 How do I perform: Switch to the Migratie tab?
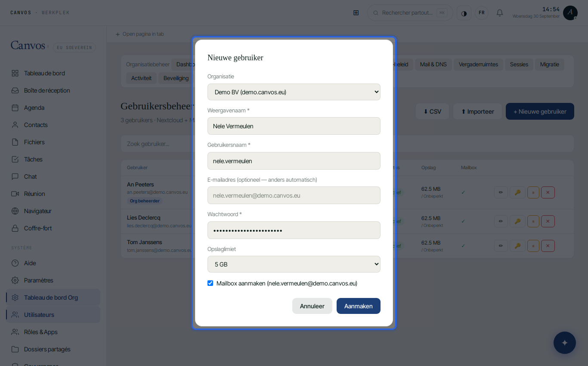pos(550,65)
